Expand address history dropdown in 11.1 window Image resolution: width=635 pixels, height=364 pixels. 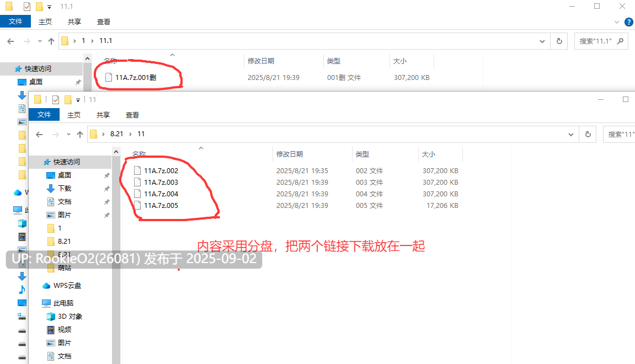coord(542,41)
